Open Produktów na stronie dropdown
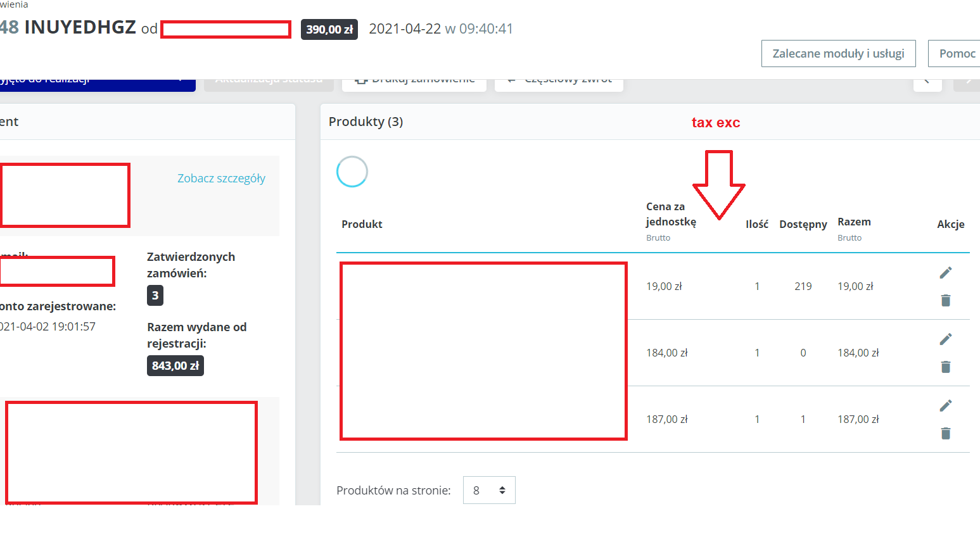Screen dimensions: 980x542 pos(489,490)
